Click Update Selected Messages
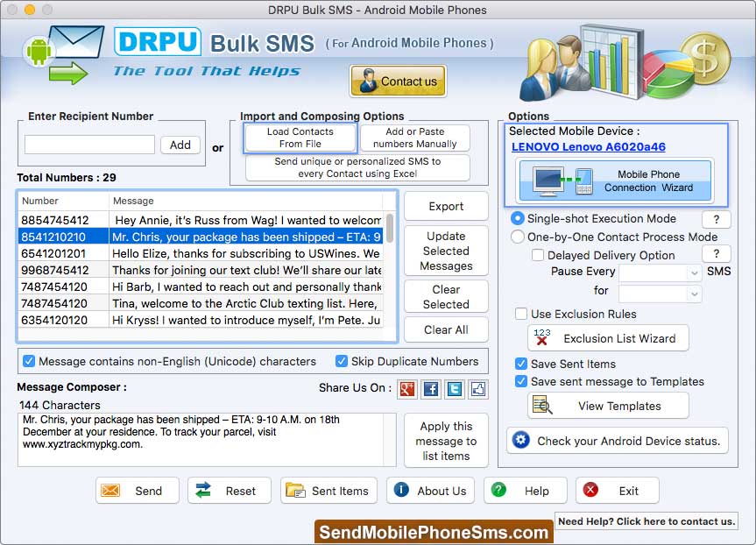 pyautogui.click(x=446, y=251)
